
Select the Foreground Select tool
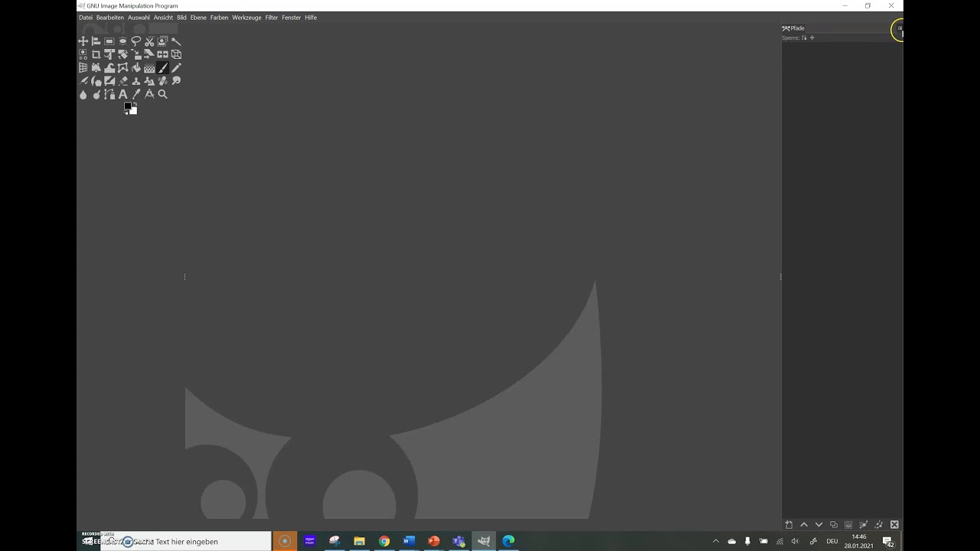162,41
